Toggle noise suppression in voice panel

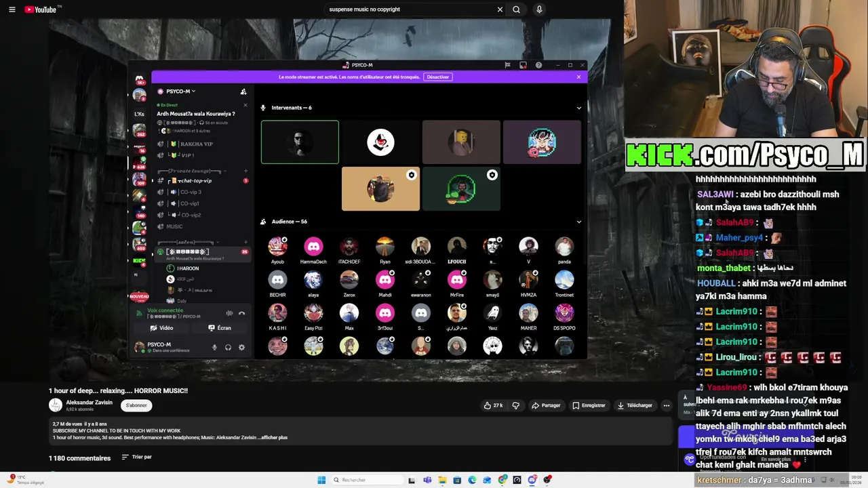(x=229, y=313)
